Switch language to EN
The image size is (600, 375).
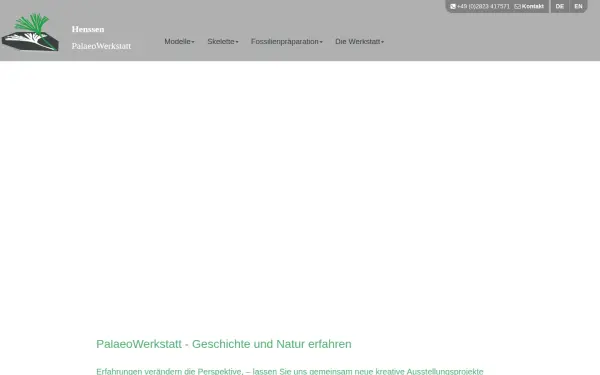pyautogui.click(x=578, y=7)
